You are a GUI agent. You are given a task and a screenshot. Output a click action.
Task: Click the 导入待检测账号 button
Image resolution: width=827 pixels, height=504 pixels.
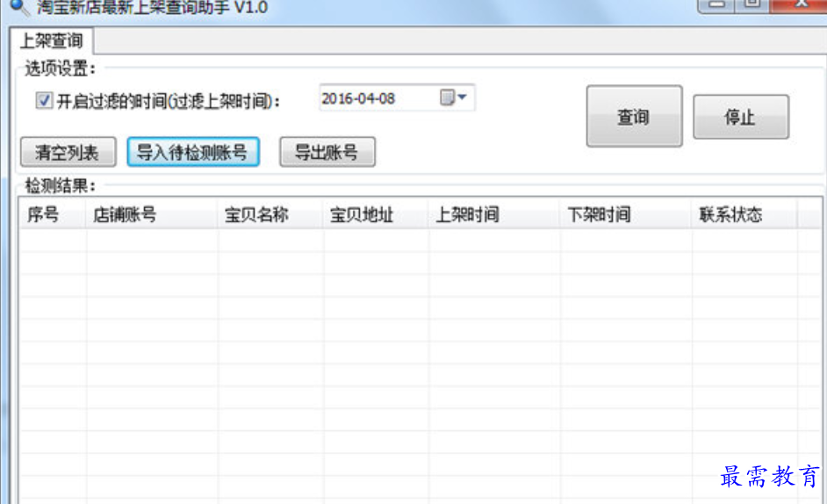(193, 152)
